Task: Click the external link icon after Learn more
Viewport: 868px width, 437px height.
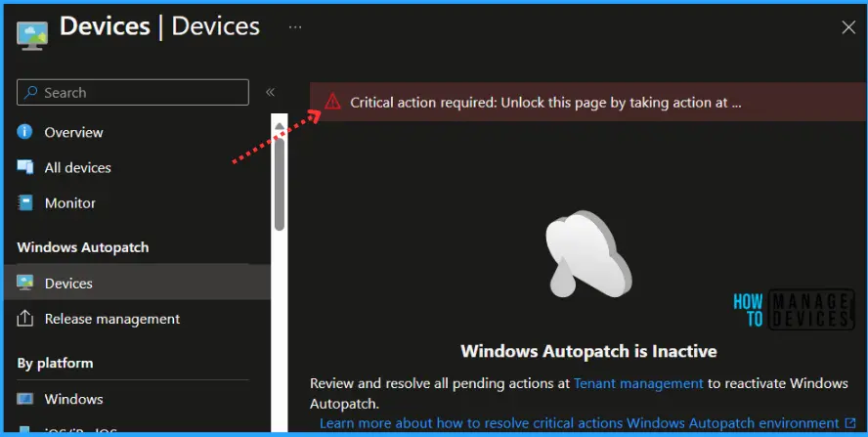Action: coord(850,423)
